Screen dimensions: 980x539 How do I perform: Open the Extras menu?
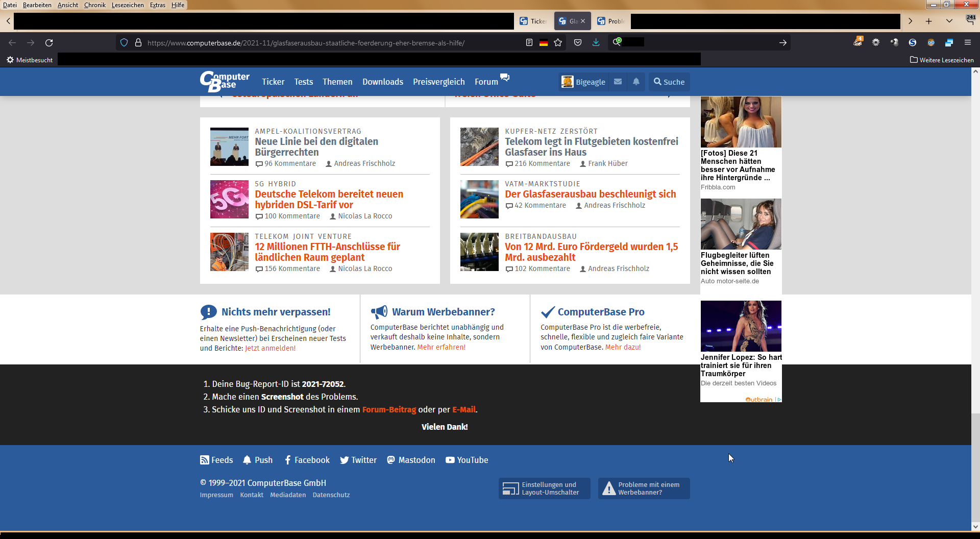158,5
